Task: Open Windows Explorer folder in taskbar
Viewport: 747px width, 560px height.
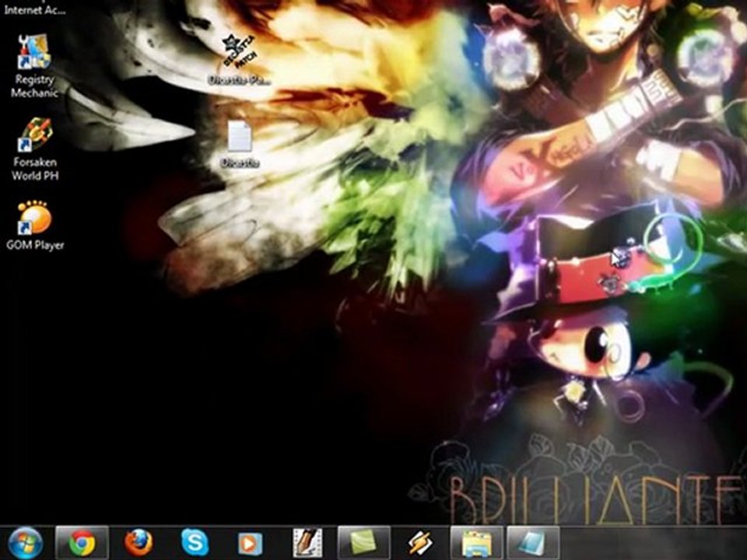Action: 476,543
